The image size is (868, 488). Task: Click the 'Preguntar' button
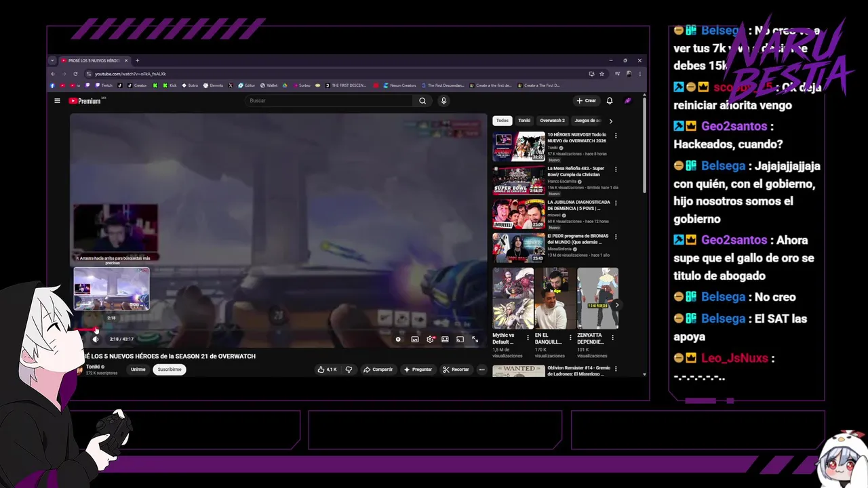(x=418, y=369)
